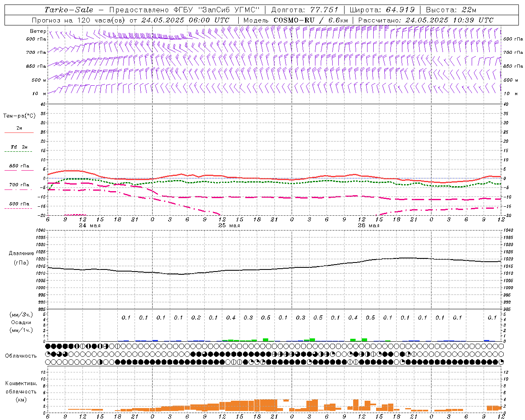Click the Tarko-Sale station title
Screen dimensions: 525x420
click(68, 10)
